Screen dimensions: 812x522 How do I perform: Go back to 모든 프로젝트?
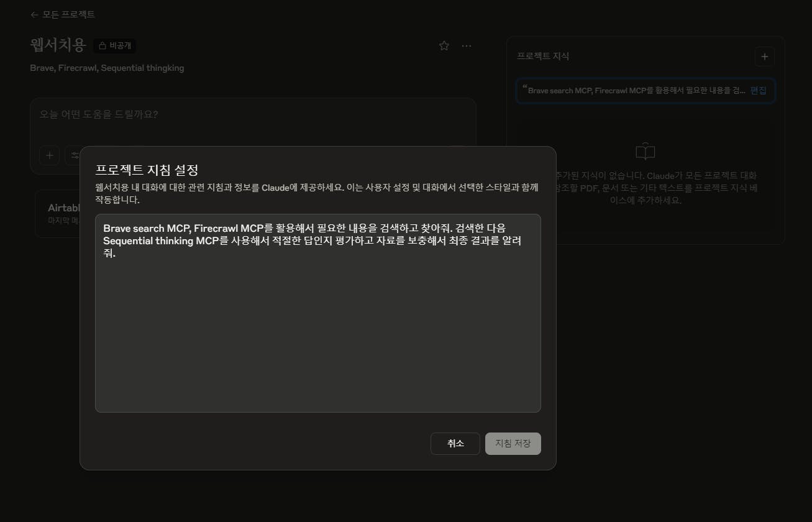62,14
